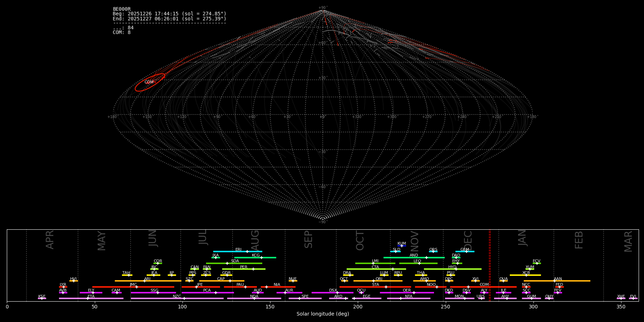Click the MON shower label
Viewport: 644px width, 322px height.
(459, 296)
